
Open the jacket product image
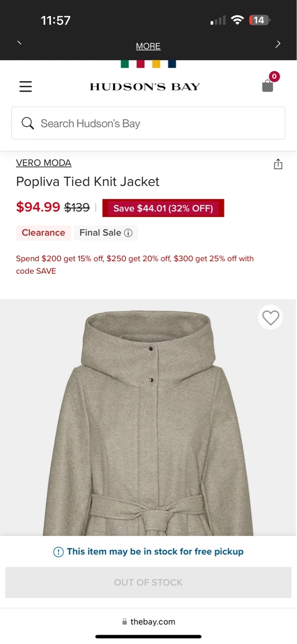pos(148,418)
